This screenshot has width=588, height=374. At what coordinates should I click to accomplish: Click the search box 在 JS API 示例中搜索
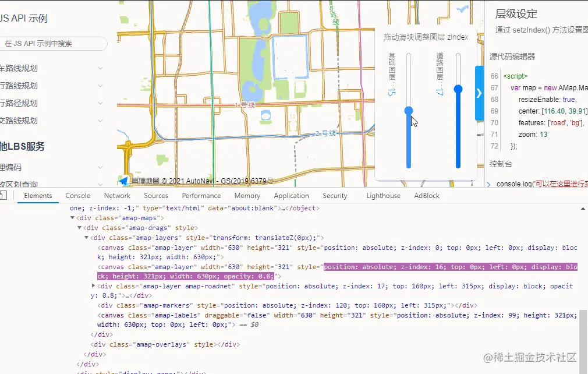click(52, 44)
